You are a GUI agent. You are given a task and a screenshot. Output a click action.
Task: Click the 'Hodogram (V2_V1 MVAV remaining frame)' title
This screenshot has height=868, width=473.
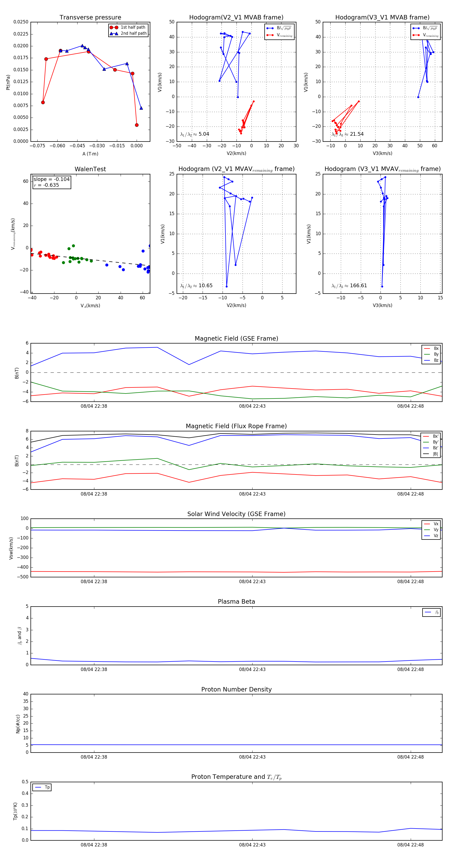point(236,169)
